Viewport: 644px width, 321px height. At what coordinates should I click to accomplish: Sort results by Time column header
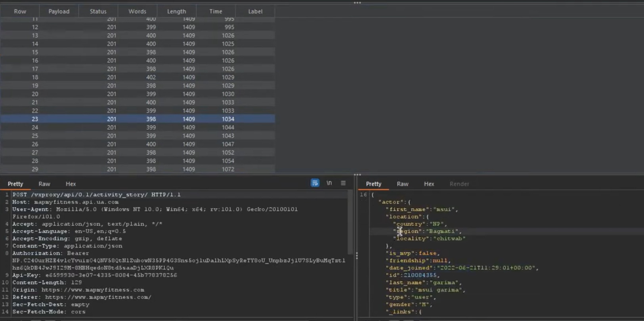pyautogui.click(x=216, y=11)
